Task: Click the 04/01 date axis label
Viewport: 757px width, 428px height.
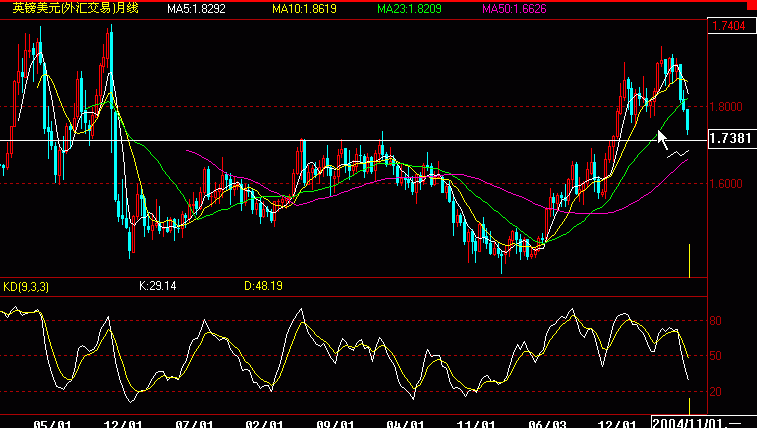Action: pyautogui.click(x=406, y=424)
